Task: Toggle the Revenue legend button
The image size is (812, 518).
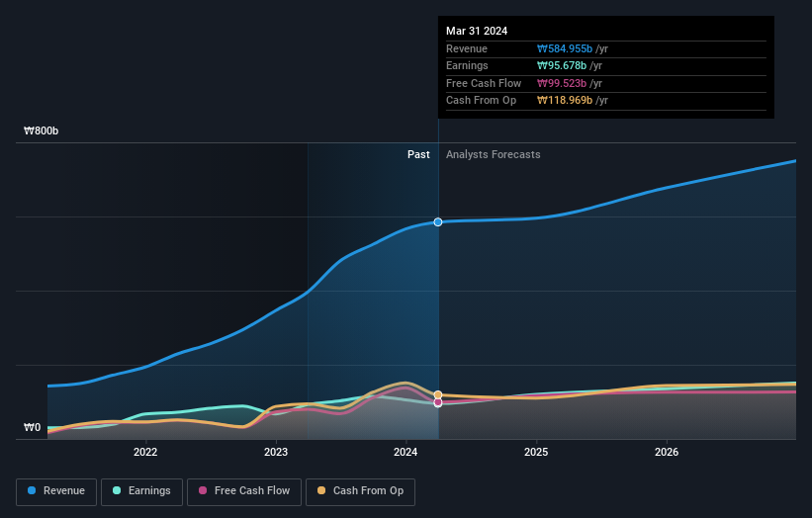Action: (x=56, y=491)
